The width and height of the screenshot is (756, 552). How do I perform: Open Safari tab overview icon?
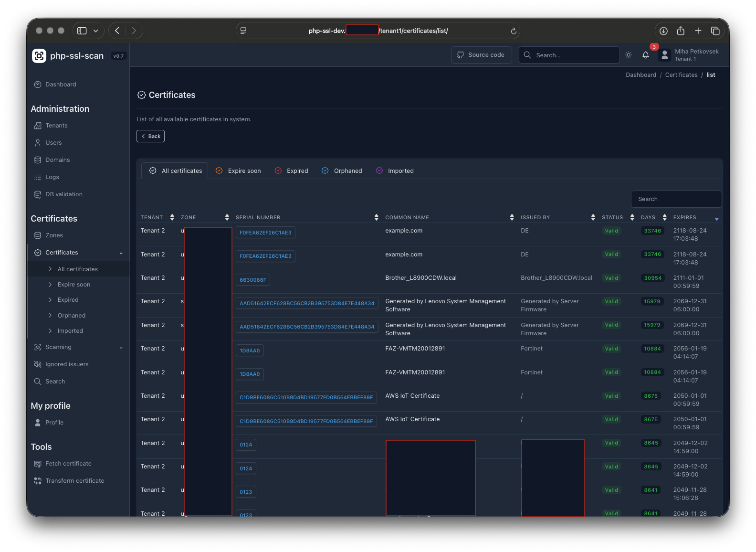coord(715,31)
